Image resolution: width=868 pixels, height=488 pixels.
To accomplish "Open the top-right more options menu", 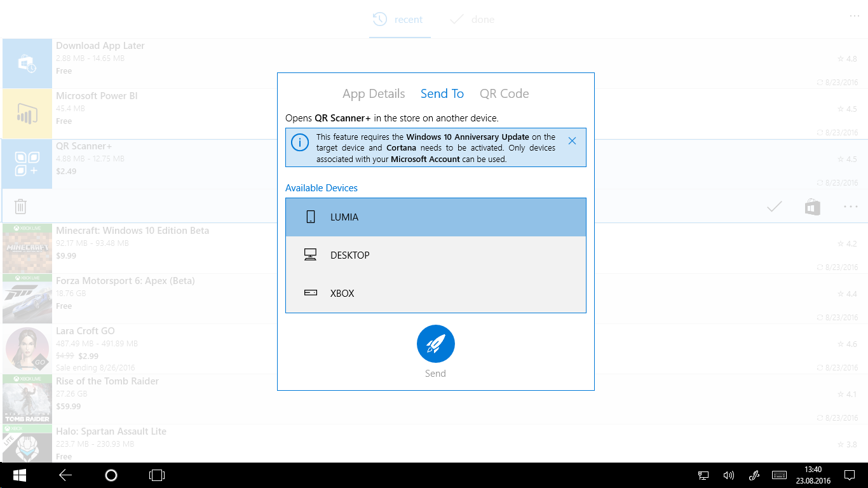I will [855, 17].
